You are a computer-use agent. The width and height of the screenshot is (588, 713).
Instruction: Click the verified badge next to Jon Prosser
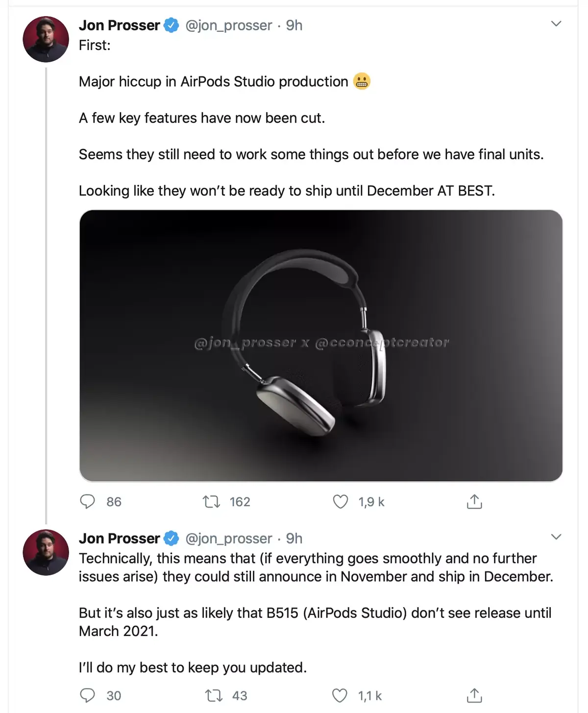tap(170, 25)
